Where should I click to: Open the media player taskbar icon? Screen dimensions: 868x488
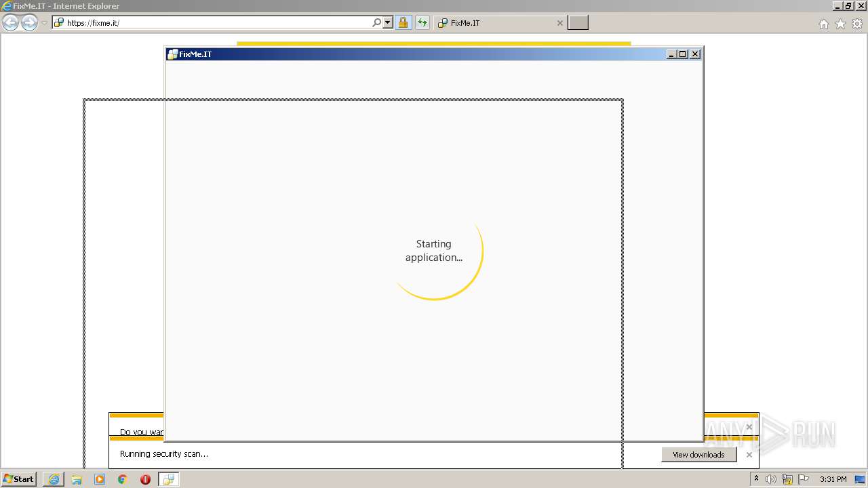click(100, 479)
